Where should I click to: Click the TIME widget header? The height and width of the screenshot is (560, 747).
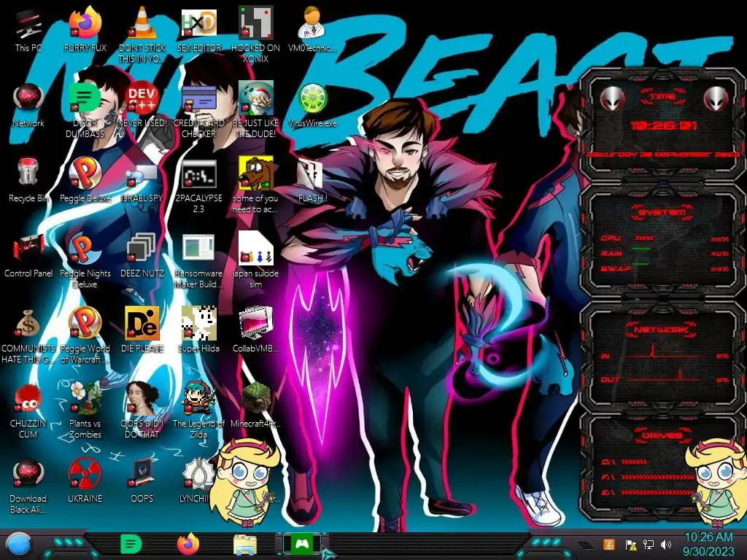(x=662, y=96)
